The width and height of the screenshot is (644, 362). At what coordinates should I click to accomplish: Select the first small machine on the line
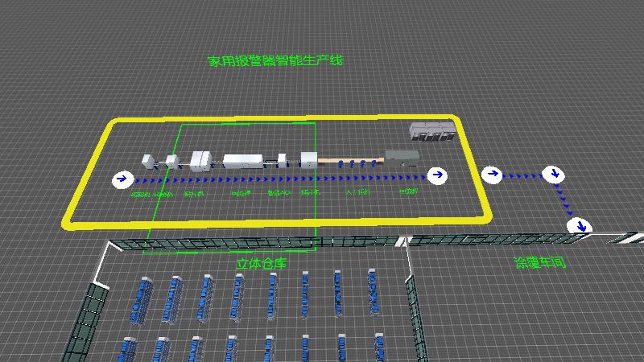click(x=148, y=162)
